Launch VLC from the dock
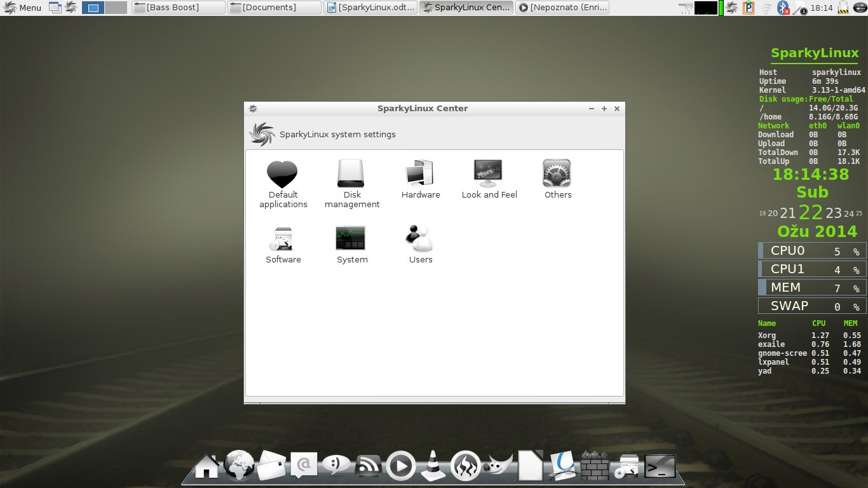This screenshot has height=488, width=868. pyautogui.click(x=434, y=466)
